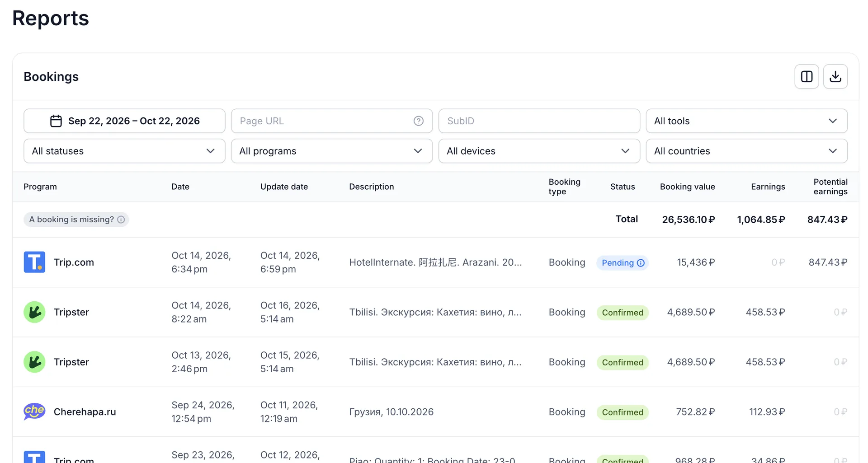Expand the All statuses filter
This screenshot has height=463, width=868.
tap(124, 151)
